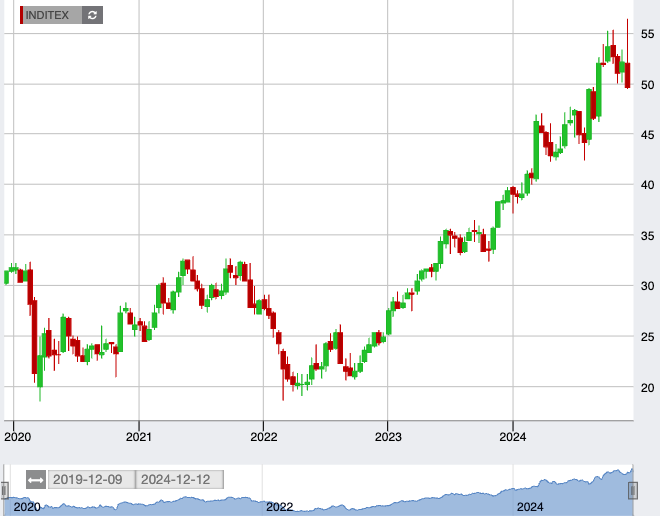662x520 pixels.
Task: Click the 2023 x-axis label
Action: click(388, 437)
